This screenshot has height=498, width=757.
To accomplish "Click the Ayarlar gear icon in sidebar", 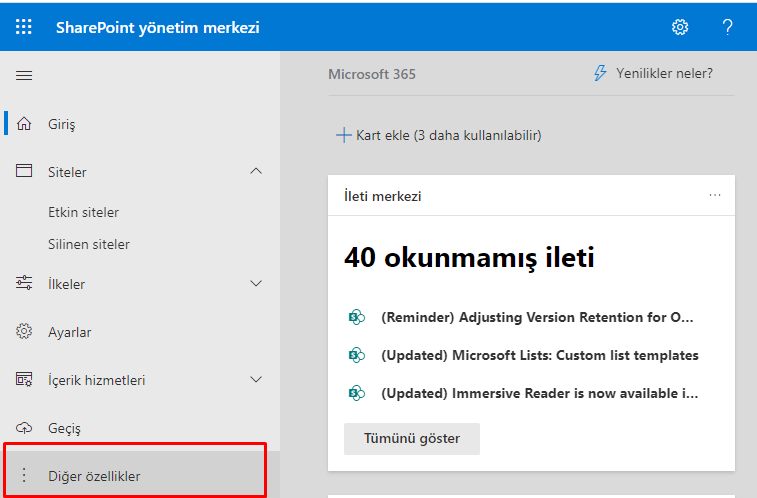I will [25, 332].
